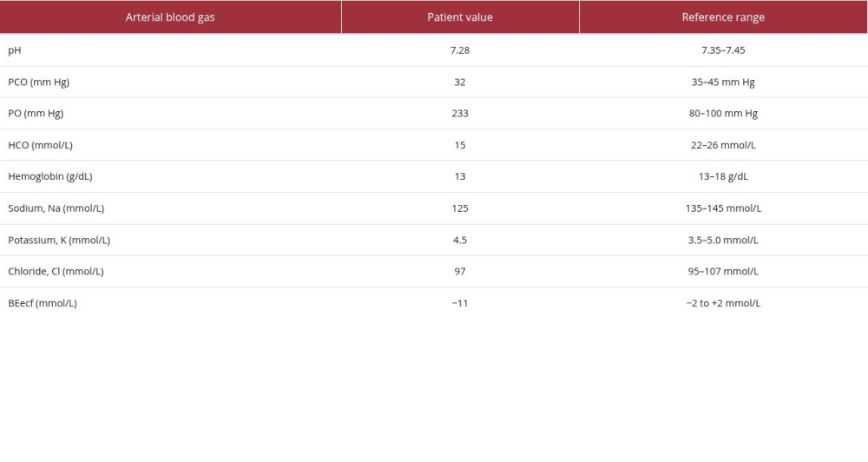
Task: Select the chloride patient value 97
Action: tap(460, 272)
